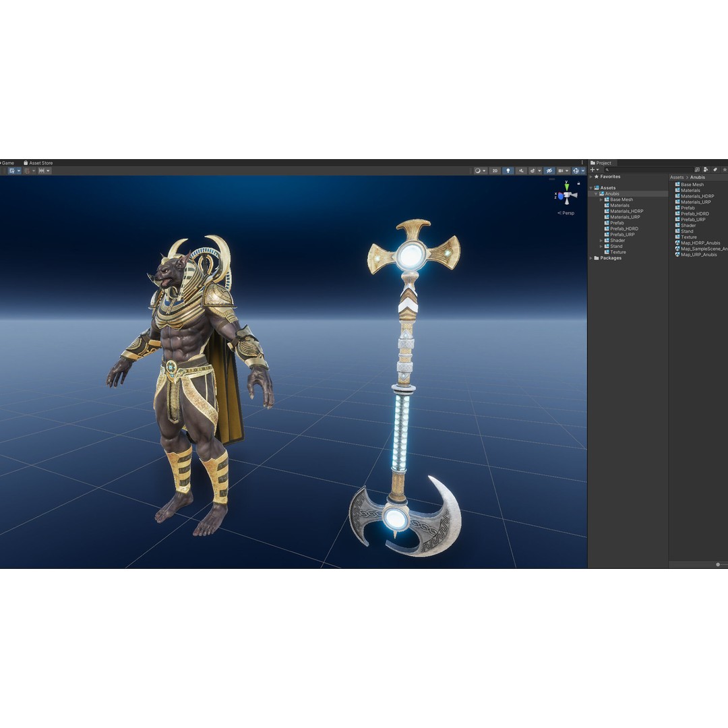
Task: Toggle the Gizmos button
Action: tap(576, 171)
